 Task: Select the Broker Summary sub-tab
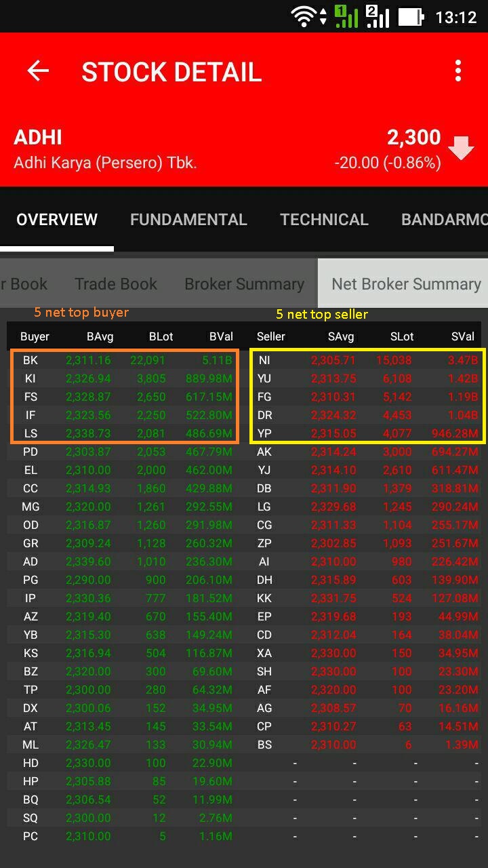pos(244,283)
